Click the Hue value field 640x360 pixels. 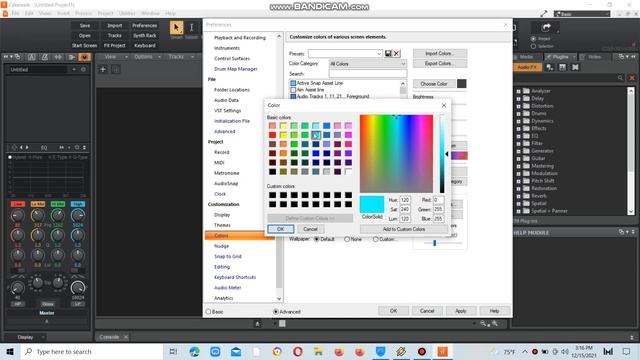click(404, 200)
